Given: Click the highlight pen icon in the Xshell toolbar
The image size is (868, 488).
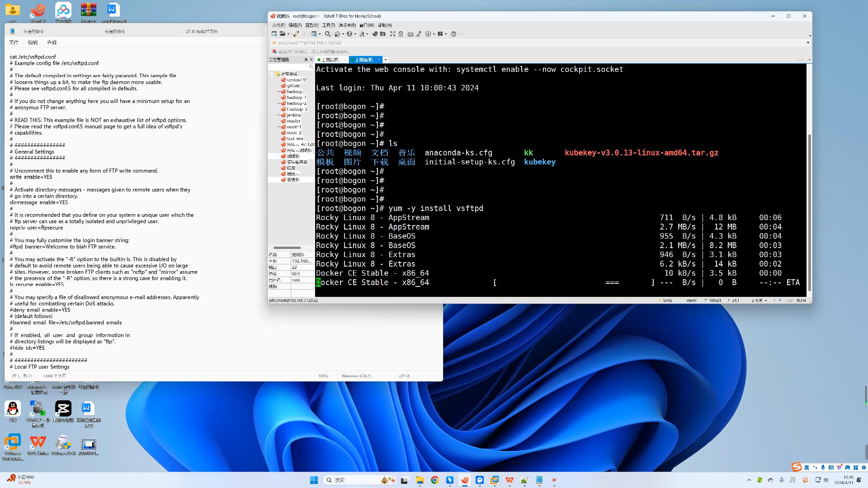Looking at the screenshot, I should [x=418, y=34].
